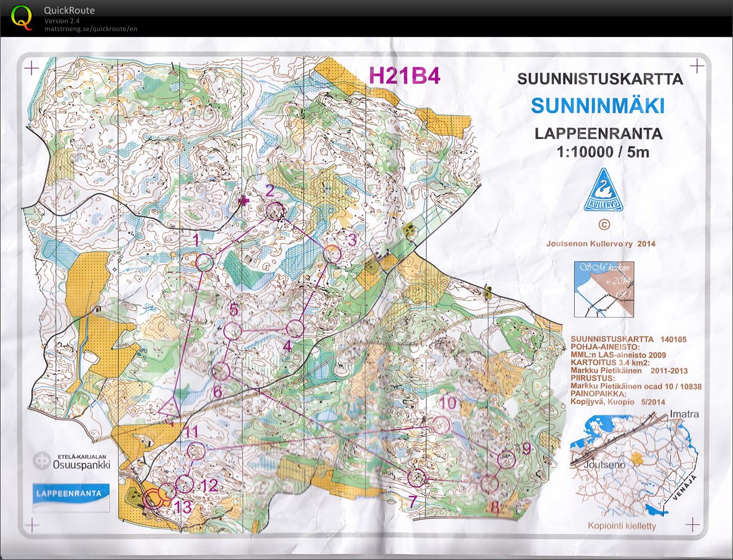Screen dimensions: 733x560
Task: Click the "Version 2.4" text
Action: point(62,21)
